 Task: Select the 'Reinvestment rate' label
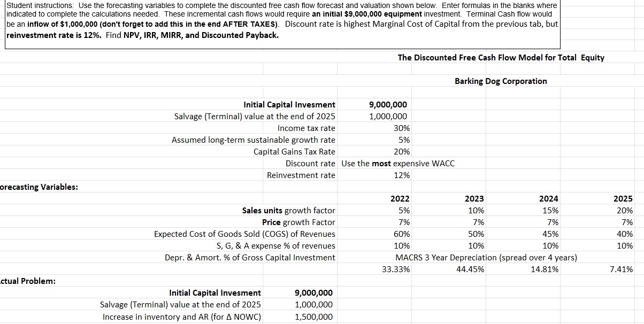click(301, 175)
